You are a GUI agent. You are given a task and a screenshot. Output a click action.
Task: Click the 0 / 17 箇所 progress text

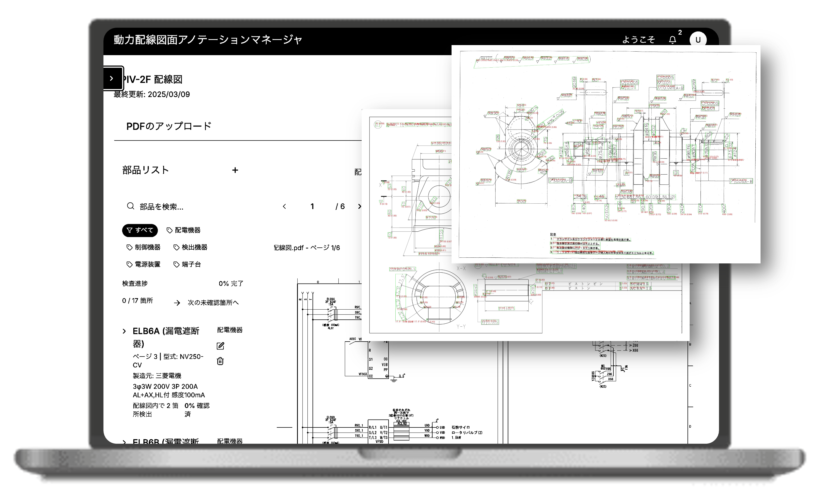(138, 301)
